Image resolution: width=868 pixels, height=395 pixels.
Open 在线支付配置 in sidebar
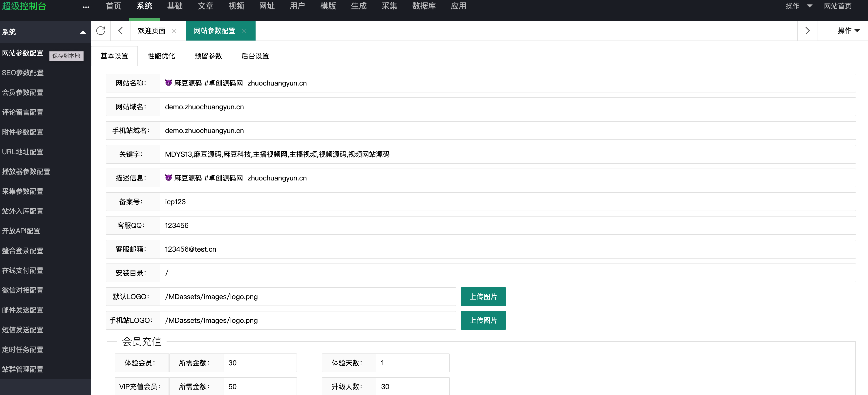point(23,270)
